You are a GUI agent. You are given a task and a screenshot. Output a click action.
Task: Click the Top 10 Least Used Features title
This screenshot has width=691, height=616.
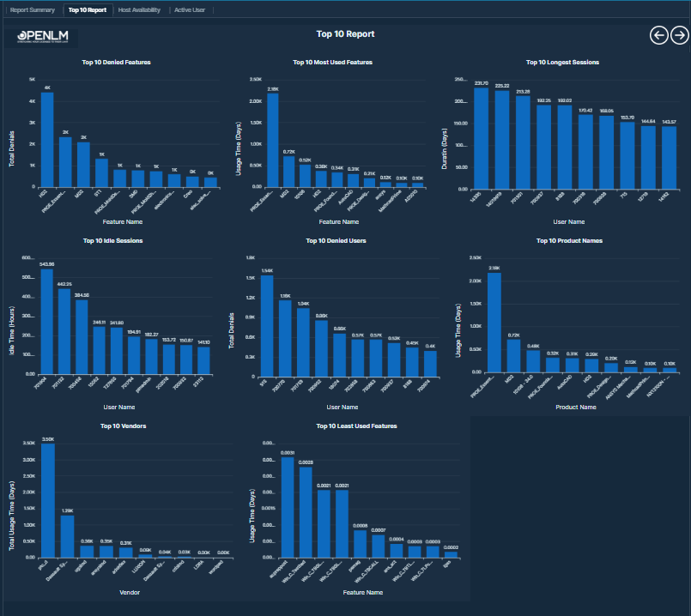coord(356,426)
